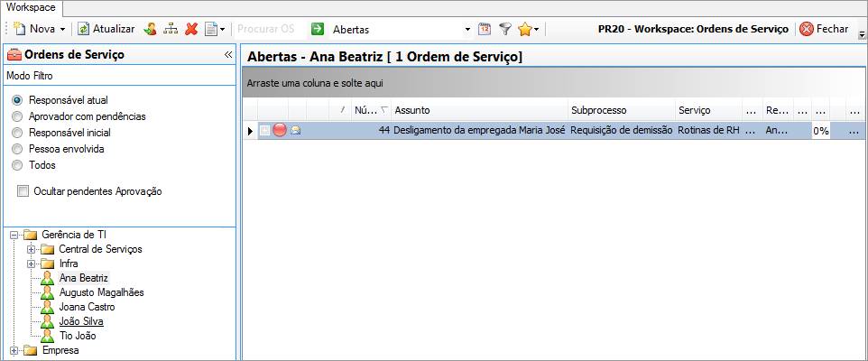Image resolution: width=868 pixels, height=361 pixels.
Task: Click Desligamento da empregada Maria José cell
Action: pyautogui.click(x=480, y=131)
